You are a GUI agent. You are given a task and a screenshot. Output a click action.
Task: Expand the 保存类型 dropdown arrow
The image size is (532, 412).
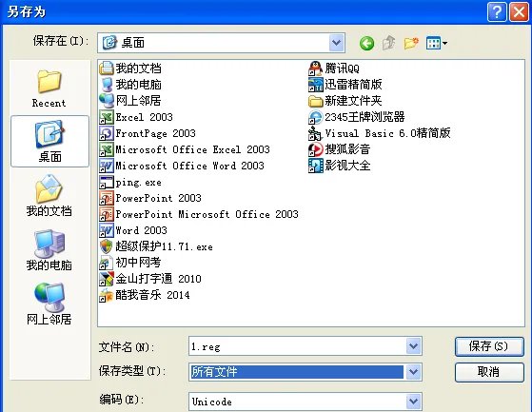coord(413,372)
